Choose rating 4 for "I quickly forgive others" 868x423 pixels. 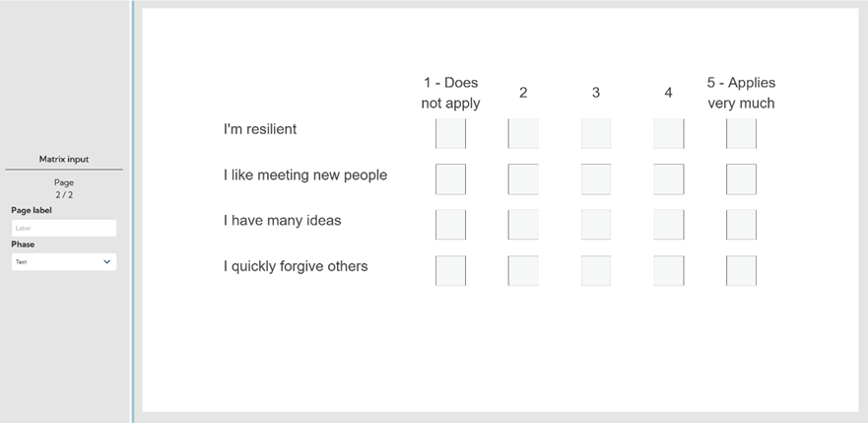(668, 270)
